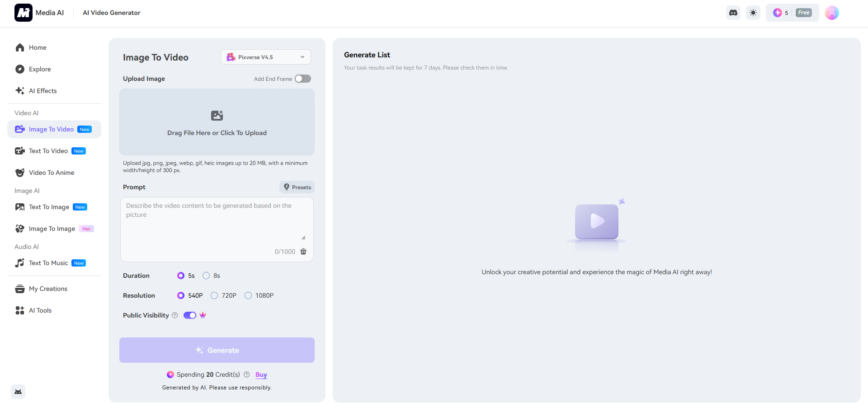Click the Text To Music note icon
The width and height of the screenshot is (868, 412).
pyautogui.click(x=20, y=263)
